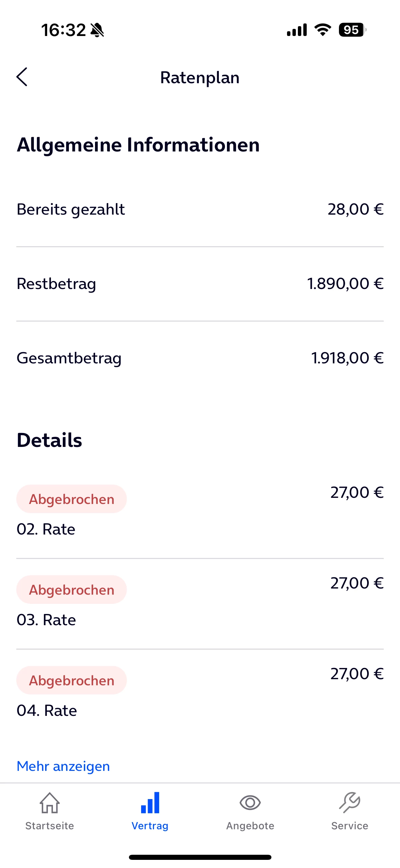
Task: Open the Angebote eye icon
Action: (250, 803)
